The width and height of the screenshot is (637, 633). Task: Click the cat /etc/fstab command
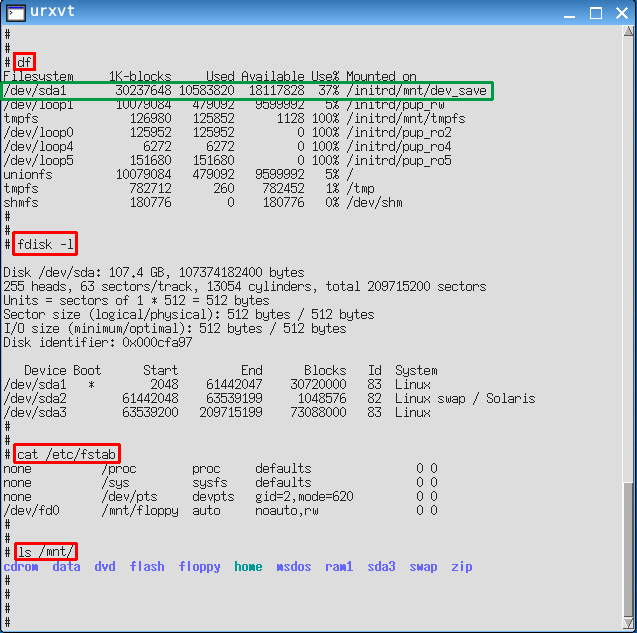coord(67,454)
